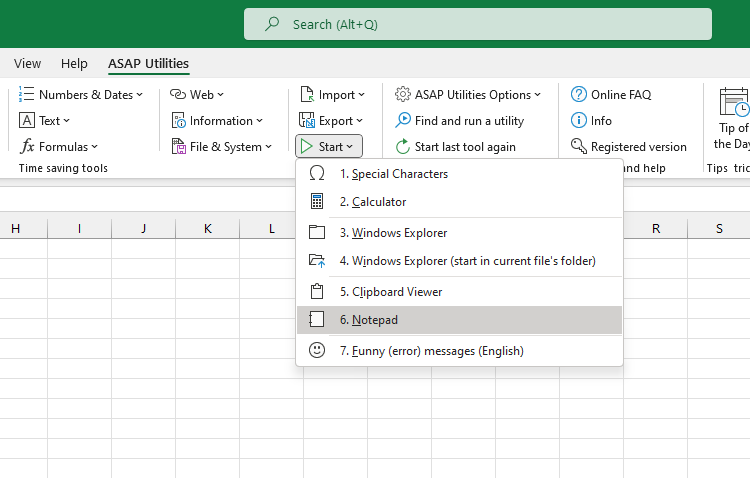Click the Export icon
The height and width of the screenshot is (478, 750).
tap(307, 121)
